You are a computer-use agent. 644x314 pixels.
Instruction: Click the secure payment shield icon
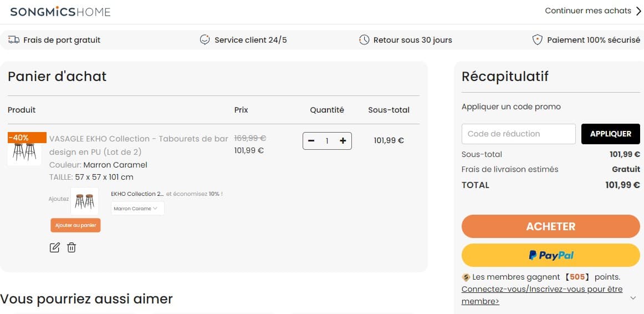click(537, 40)
